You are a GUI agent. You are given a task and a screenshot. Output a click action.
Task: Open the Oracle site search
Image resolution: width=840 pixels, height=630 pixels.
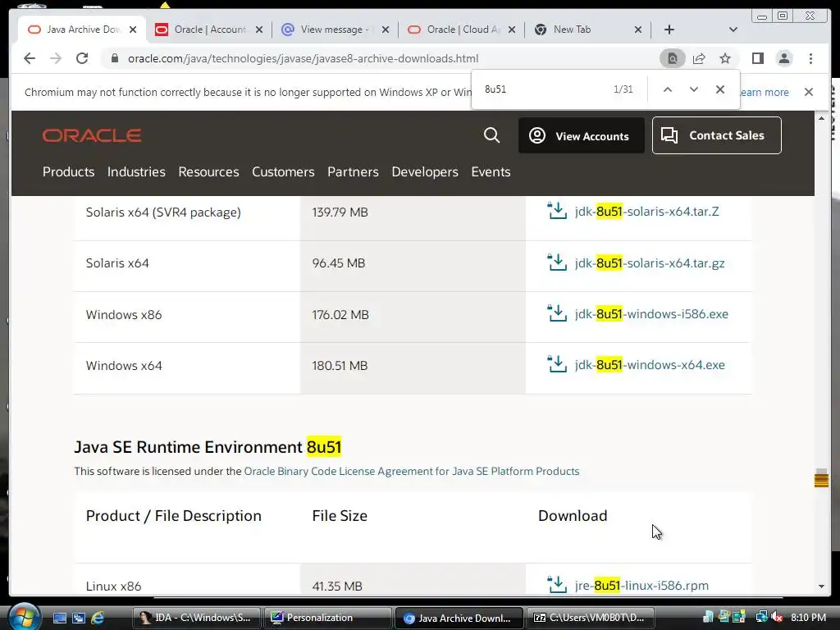click(x=491, y=135)
